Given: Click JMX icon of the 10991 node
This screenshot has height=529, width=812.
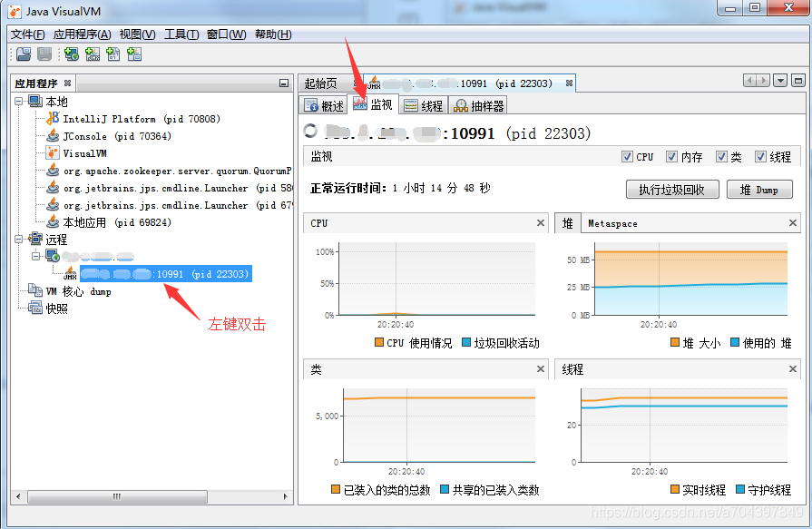Looking at the screenshot, I should [x=70, y=273].
